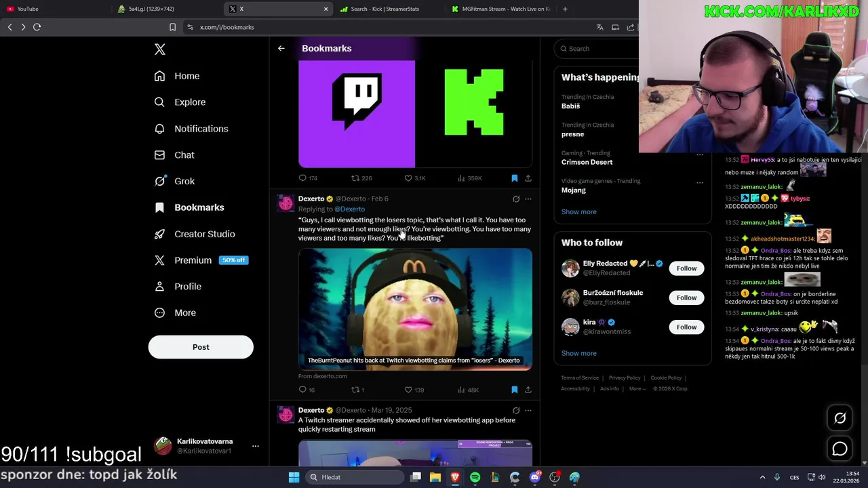This screenshot has width=868, height=488.
Task: Reply to the Twitch Kick image post
Action: coord(308,178)
